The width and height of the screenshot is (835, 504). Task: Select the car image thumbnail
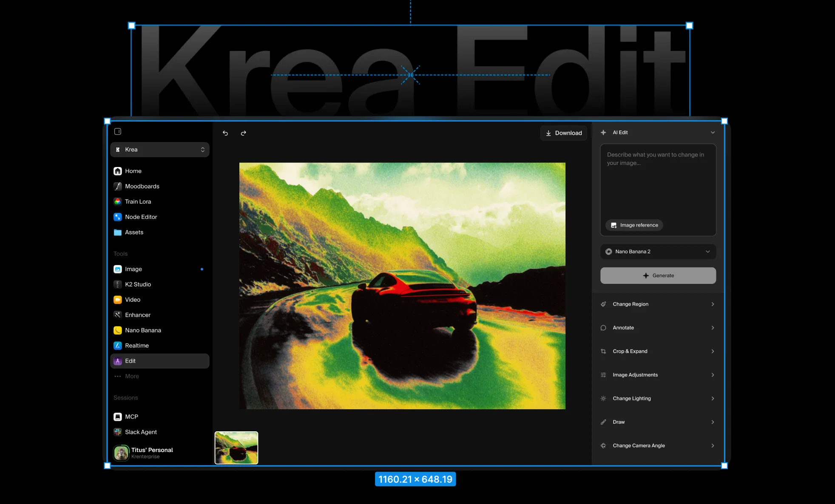(236, 448)
